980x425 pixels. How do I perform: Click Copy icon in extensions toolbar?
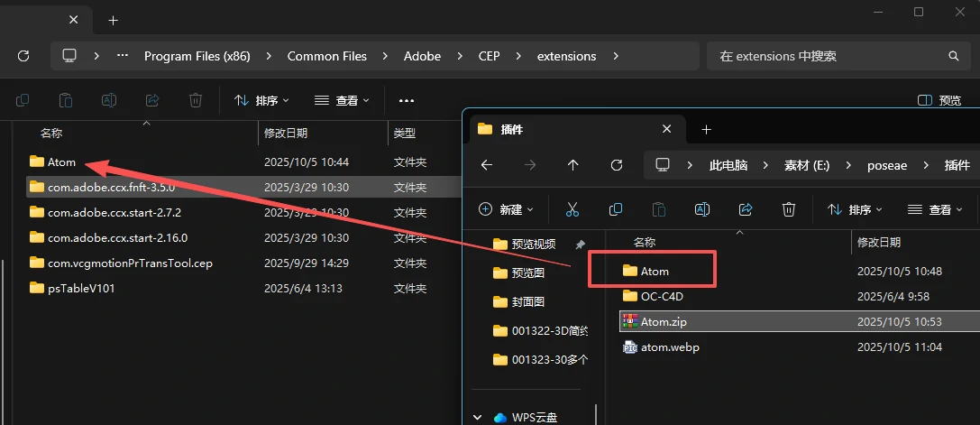pos(23,100)
